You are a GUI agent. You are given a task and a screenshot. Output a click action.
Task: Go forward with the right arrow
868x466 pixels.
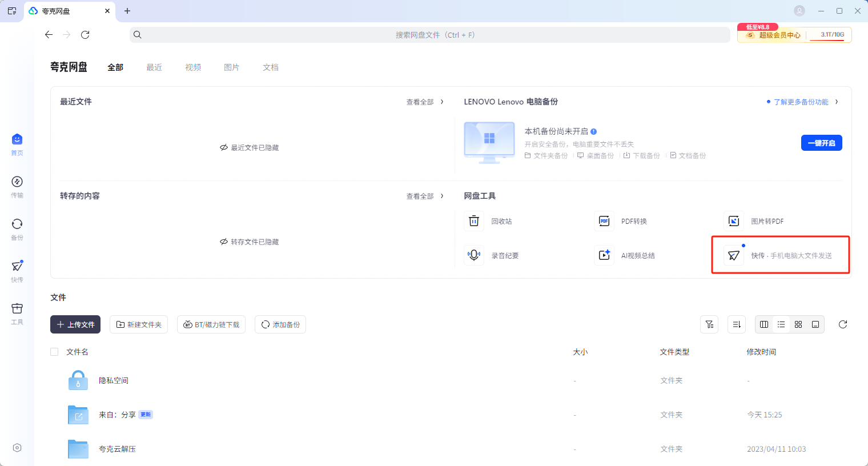pyautogui.click(x=67, y=35)
